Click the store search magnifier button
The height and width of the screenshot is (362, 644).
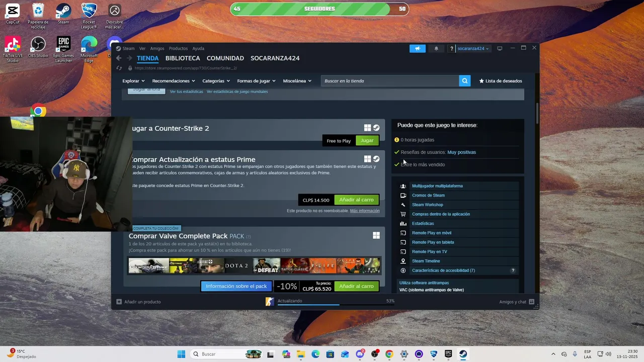coord(464,80)
